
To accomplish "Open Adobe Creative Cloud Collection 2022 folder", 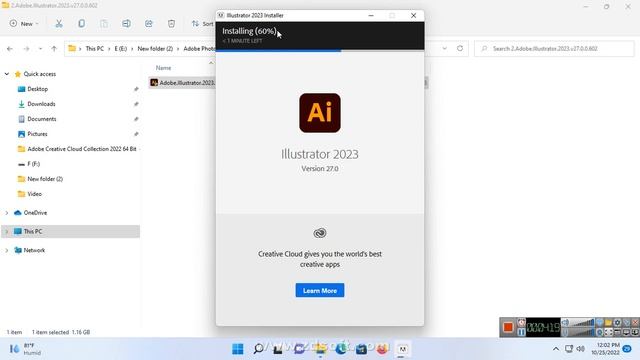I will tap(82, 149).
